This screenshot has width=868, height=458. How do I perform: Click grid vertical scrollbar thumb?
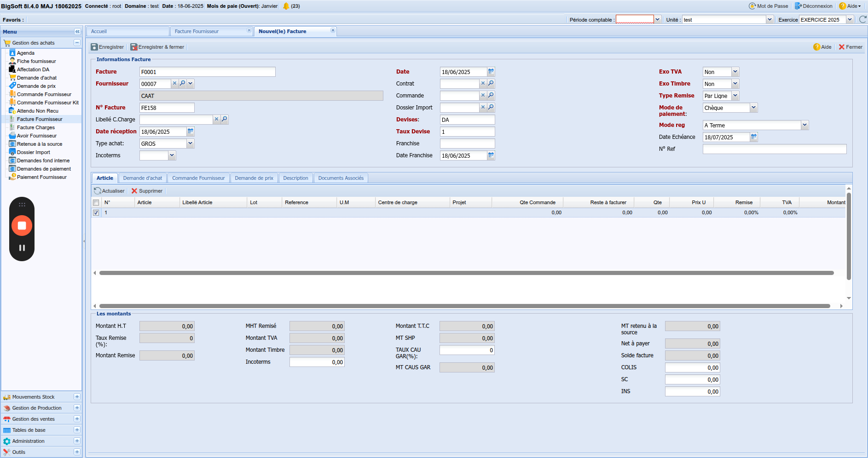pos(849,236)
